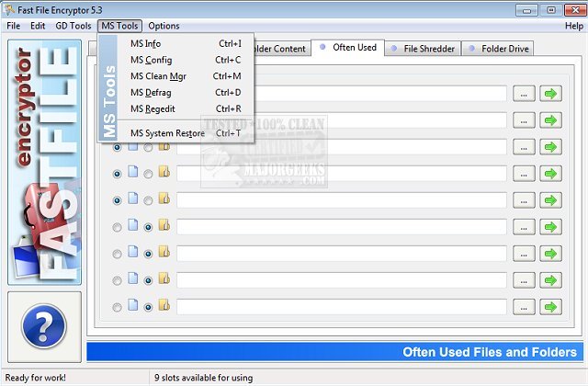Select the file radio in the eighth slot row
Image resolution: width=588 pixels, height=386 pixels.
117,280
